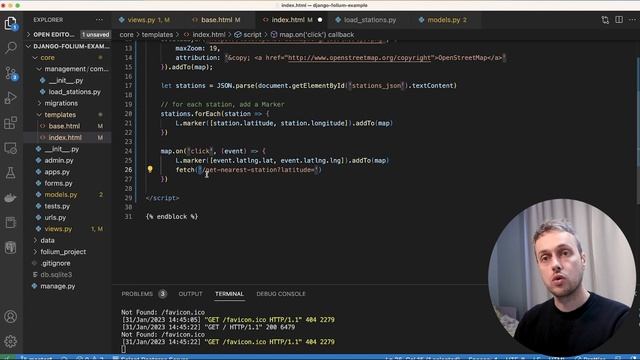Image resolution: width=640 pixels, height=360 pixels.
Task: Open the Explorer view in activity bar
Action: pyautogui.click(x=11, y=23)
